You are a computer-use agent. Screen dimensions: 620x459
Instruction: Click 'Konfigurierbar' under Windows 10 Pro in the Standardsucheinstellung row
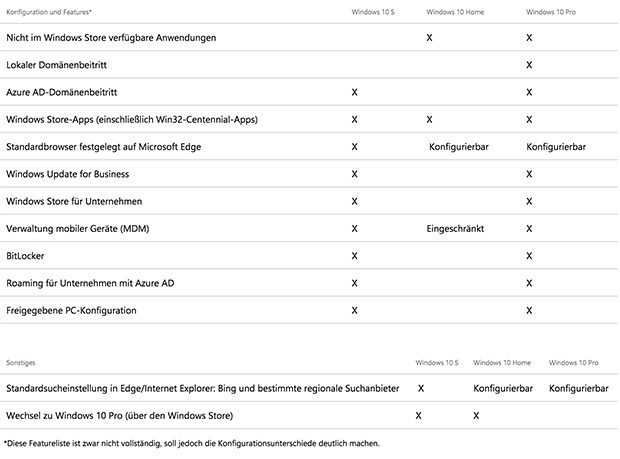(578, 389)
